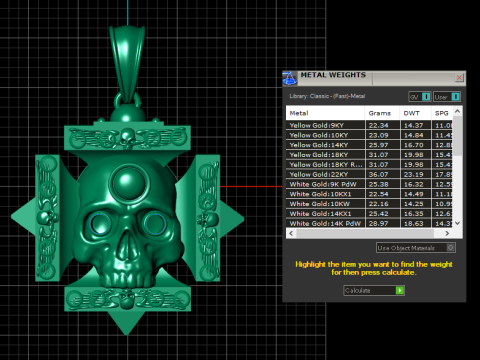
Task: Select the White Gold:9K PdW row
Action: tap(369, 184)
